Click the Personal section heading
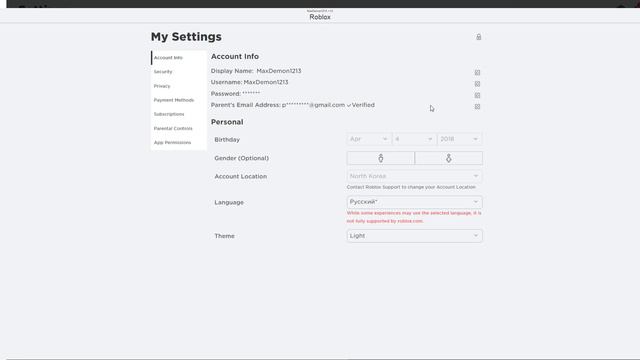 tap(227, 122)
